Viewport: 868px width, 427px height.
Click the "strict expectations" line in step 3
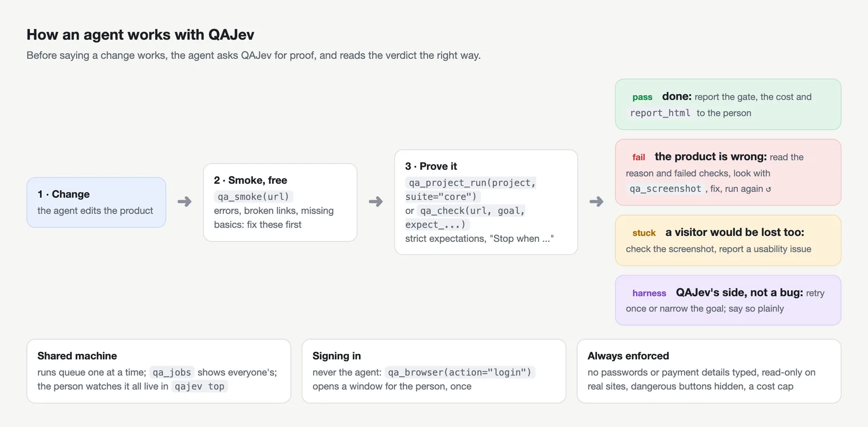point(480,239)
